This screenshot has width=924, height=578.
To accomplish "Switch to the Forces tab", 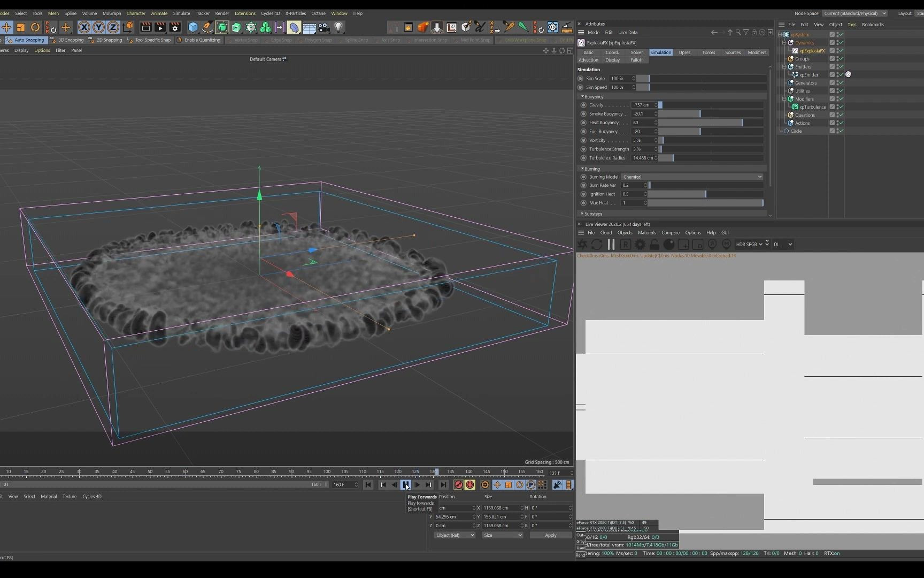I will coord(709,52).
